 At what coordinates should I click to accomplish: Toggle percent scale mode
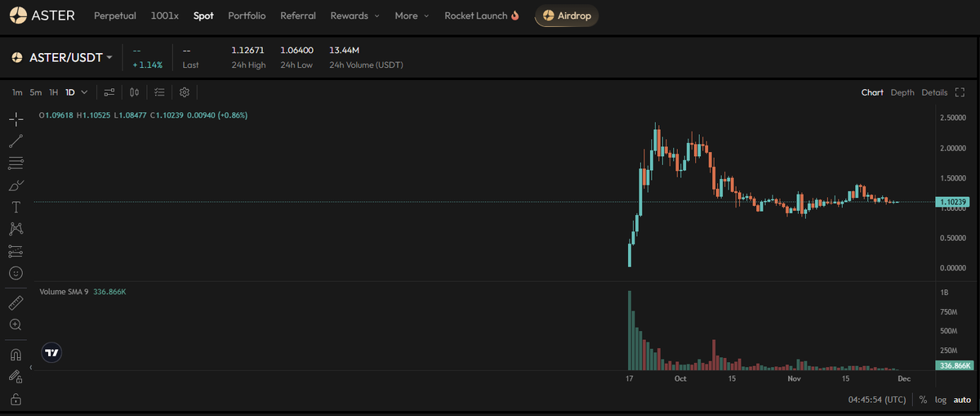point(923,400)
